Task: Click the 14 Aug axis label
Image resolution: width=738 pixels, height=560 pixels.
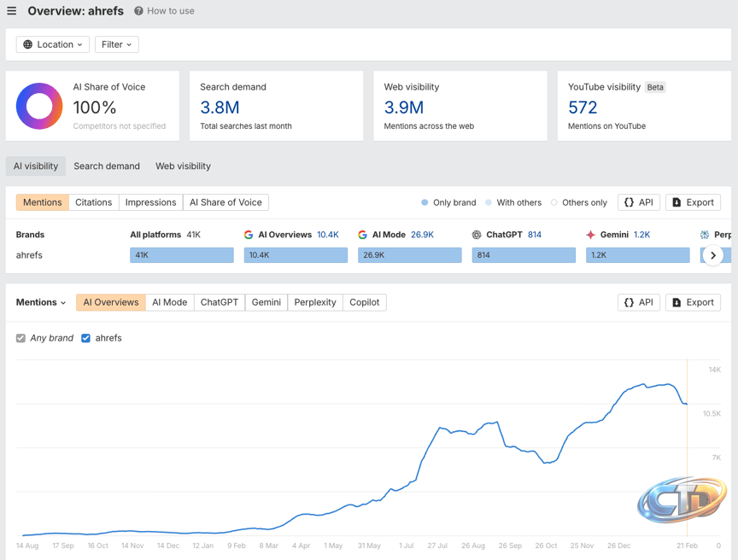Action: point(27,545)
